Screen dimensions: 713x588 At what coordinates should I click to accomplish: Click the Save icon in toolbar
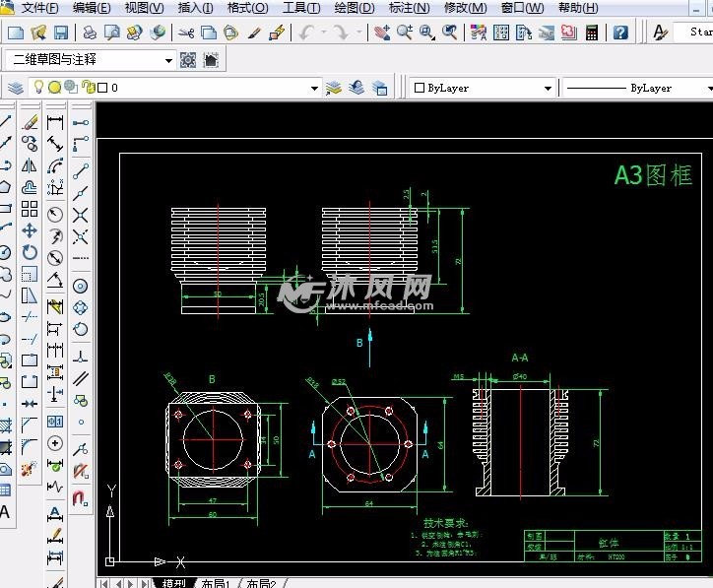pyautogui.click(x=61, y=33)
